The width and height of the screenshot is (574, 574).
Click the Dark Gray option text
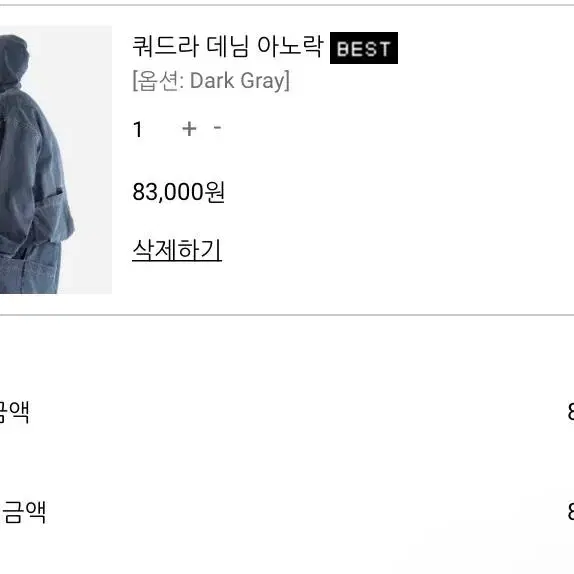237,81
